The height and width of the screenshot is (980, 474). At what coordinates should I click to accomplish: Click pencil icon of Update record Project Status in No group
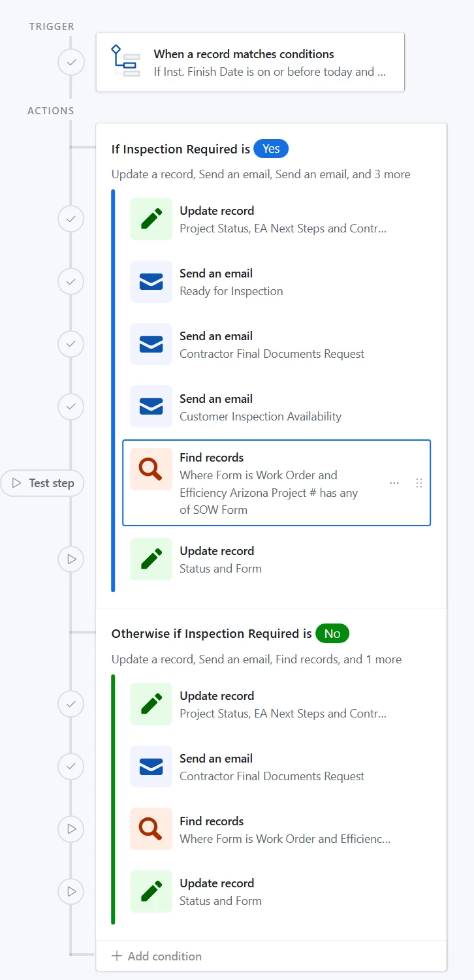(x=151, y=704)
